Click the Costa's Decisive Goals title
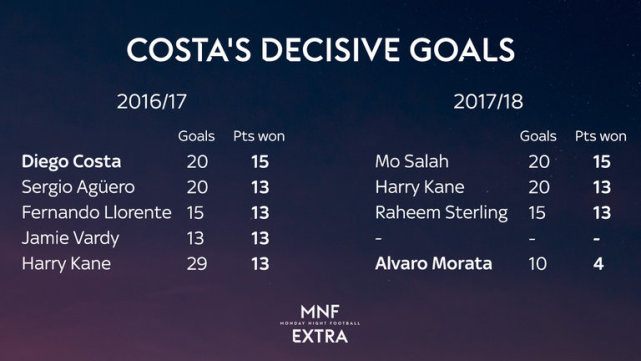 320,50
